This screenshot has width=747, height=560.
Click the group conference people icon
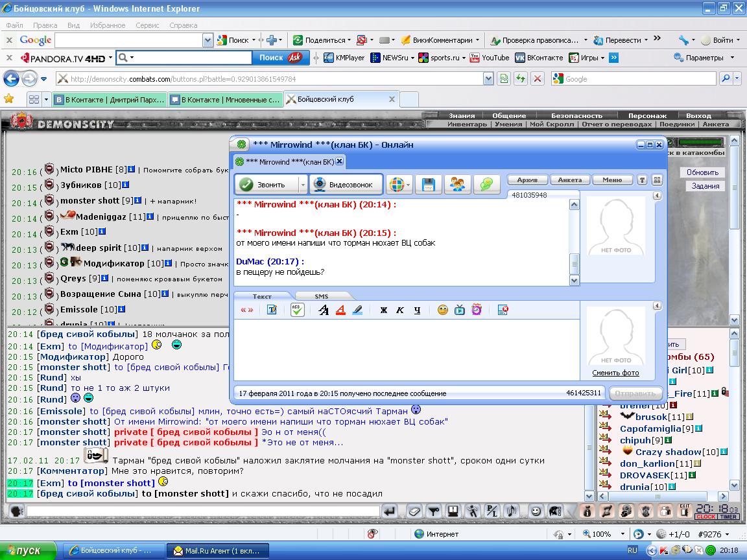tap(457, 184)
